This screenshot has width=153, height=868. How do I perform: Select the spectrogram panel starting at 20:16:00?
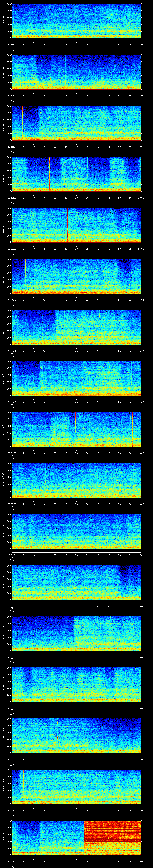click(76, 21)
